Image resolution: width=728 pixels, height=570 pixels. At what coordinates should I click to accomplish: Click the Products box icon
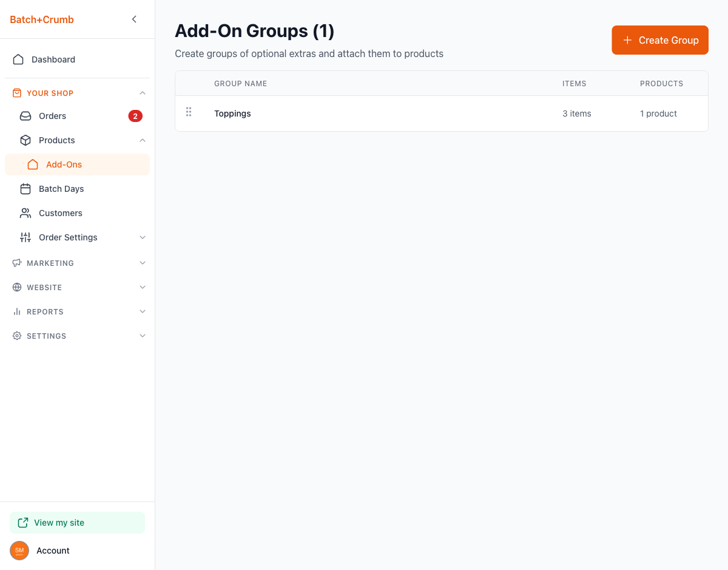25,140
